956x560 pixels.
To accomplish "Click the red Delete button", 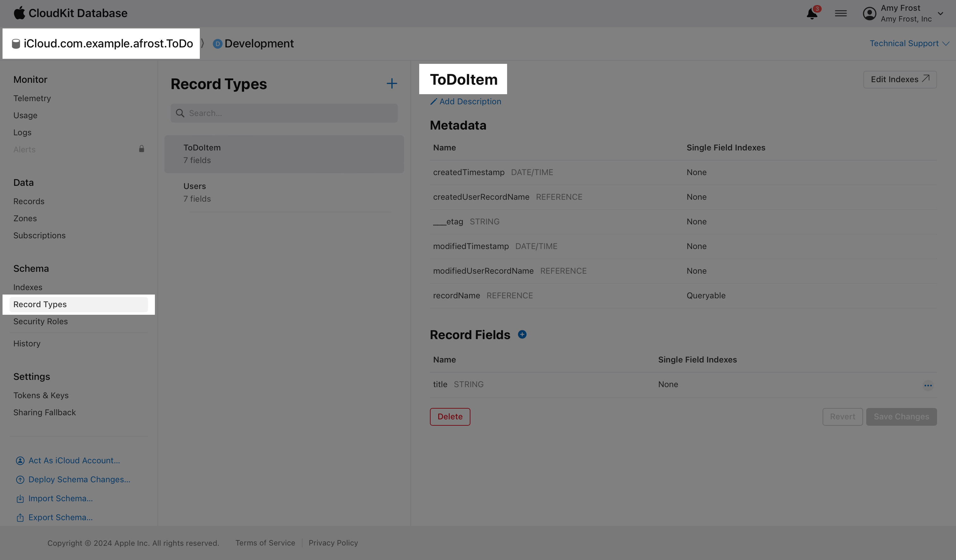I will pos(450,417).
